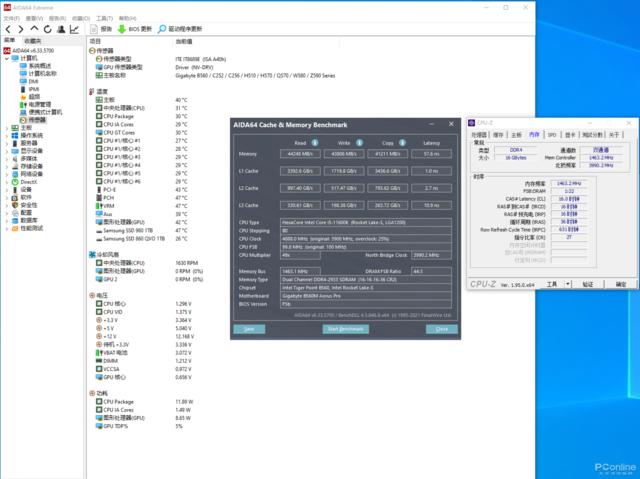Screen dimensions: 640x479
Task: Click the 安全性 shield icon in tree
Action: [x=15, y=205]
